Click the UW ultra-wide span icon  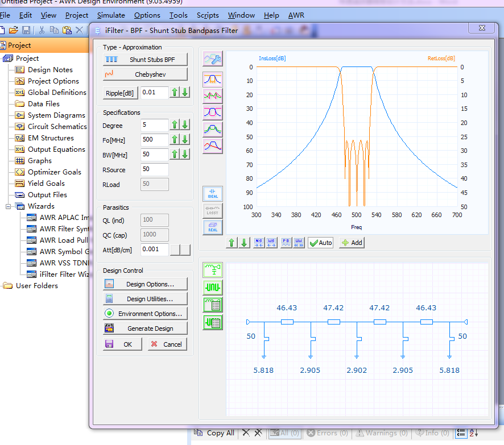point(299,243)
